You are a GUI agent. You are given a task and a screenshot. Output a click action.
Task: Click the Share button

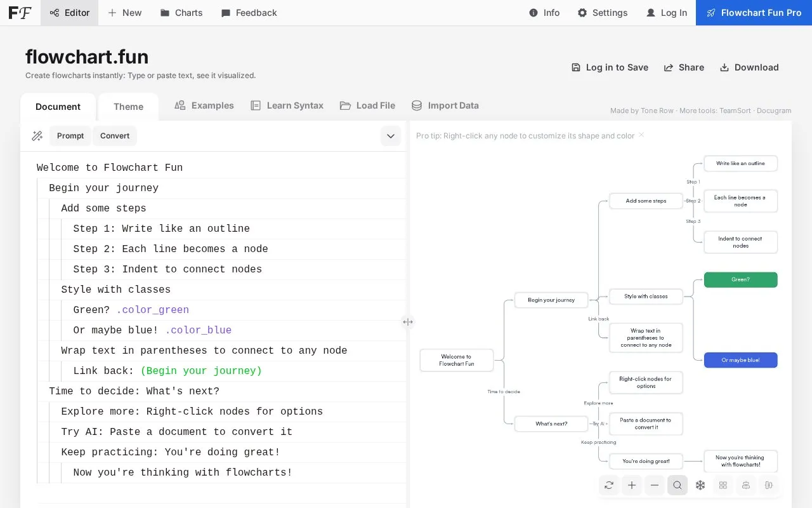tap(684, 67)
